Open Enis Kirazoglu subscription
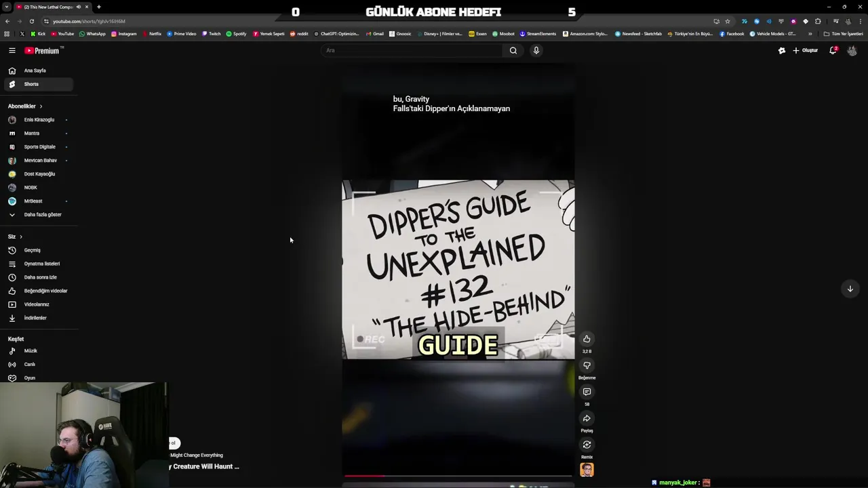Screen dimensions: 868x488 click(x=39, y=120)
